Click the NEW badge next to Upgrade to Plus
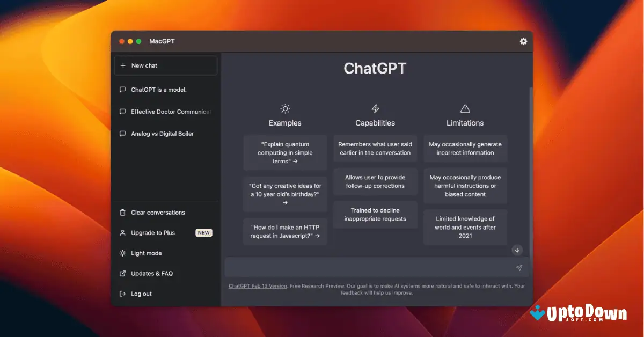Image resolution: width=644 pixels, height=337 pixels. click(x=203, y=232)
